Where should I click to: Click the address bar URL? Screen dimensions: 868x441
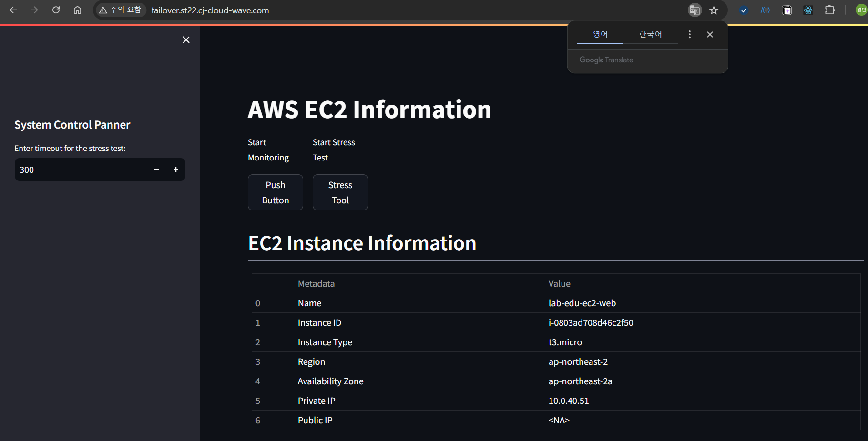click(210, 10)
